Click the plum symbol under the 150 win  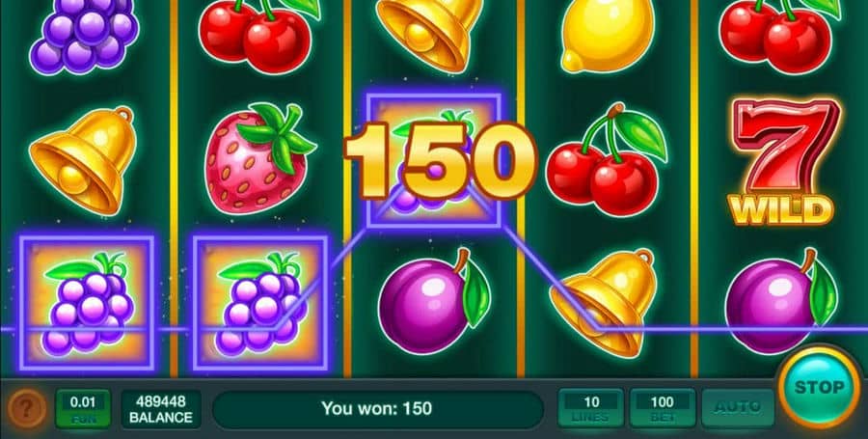click(x=433, y=301)
